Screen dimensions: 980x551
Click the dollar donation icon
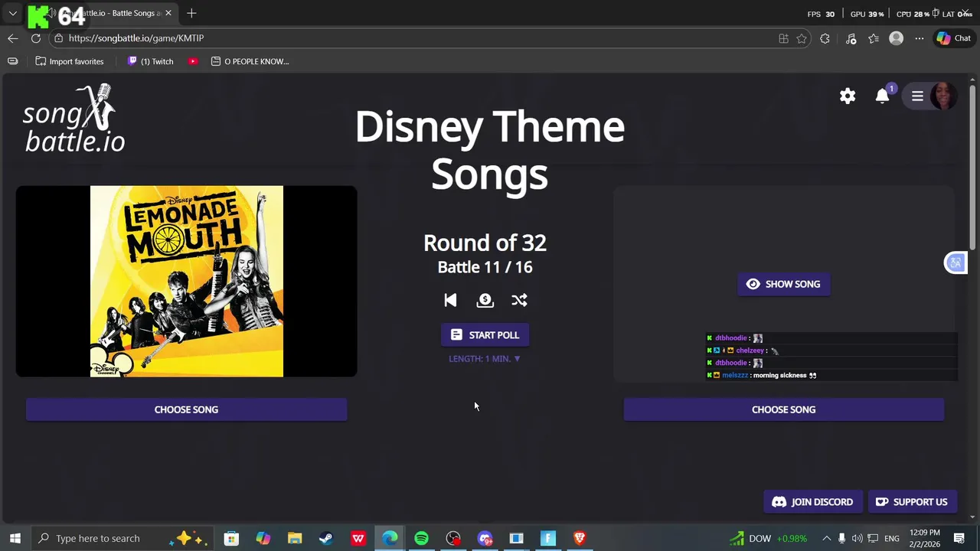[485, 300]
